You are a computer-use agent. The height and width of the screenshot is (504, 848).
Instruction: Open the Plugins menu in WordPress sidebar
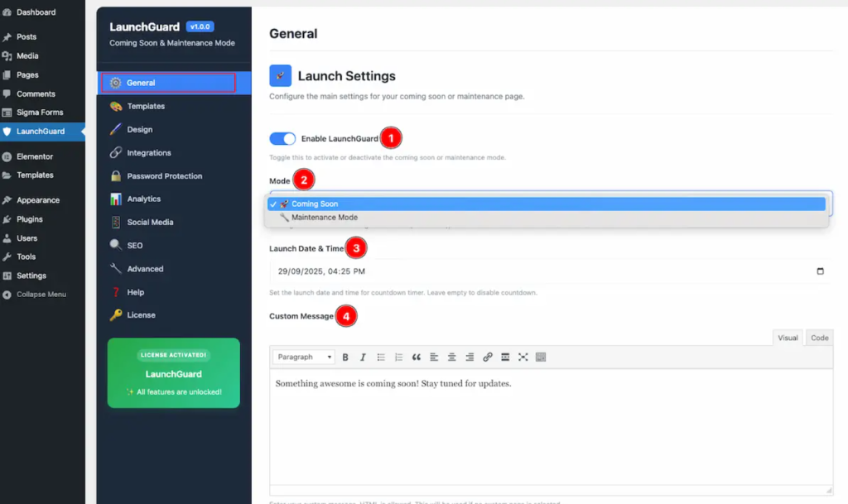[31, 218]
